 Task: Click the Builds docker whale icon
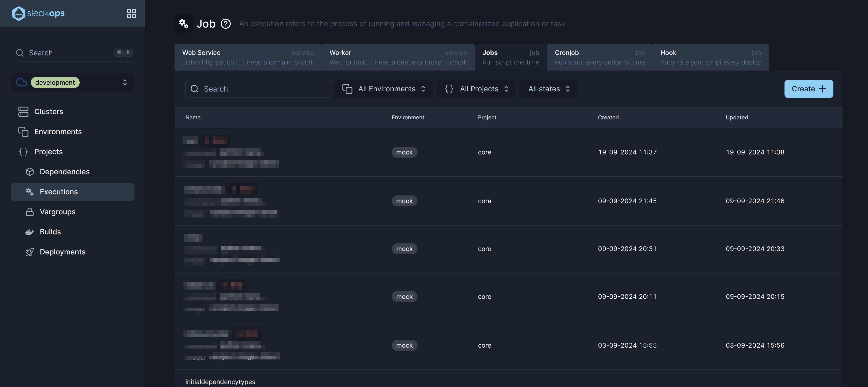[x=30, y=232]
